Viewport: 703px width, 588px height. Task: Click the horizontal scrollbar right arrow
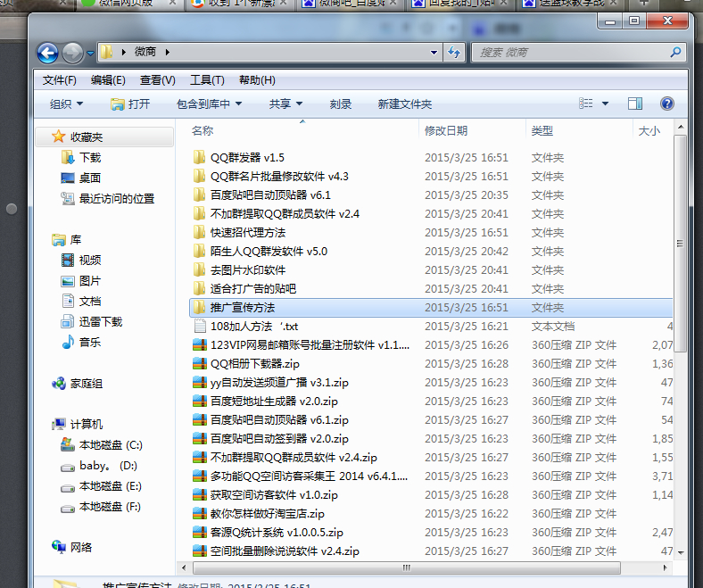tap(665, 567)
